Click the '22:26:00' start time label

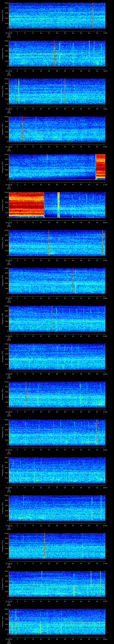[9, 412]
